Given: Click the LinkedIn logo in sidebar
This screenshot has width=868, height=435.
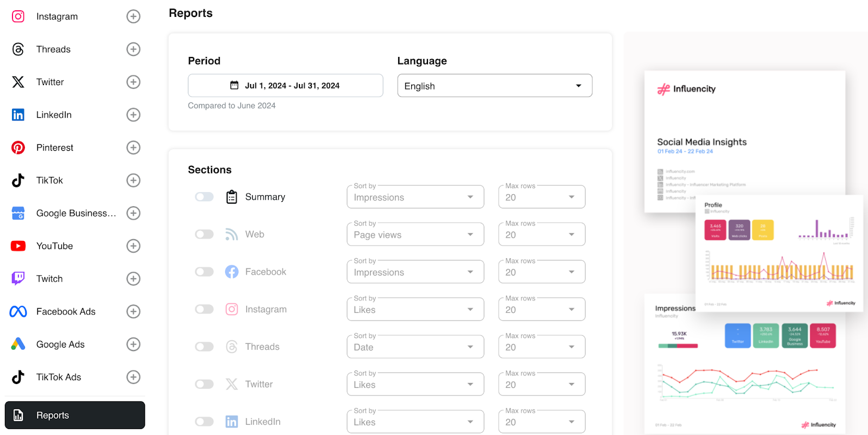Looking at the screenshot, I should (18, 115).
